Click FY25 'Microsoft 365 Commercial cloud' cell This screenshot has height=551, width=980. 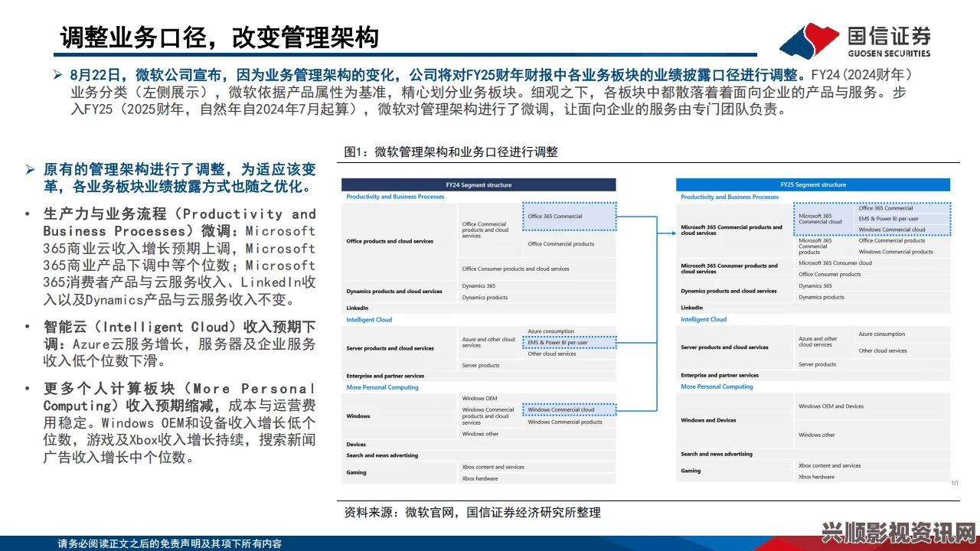click(x=824, y=219)
